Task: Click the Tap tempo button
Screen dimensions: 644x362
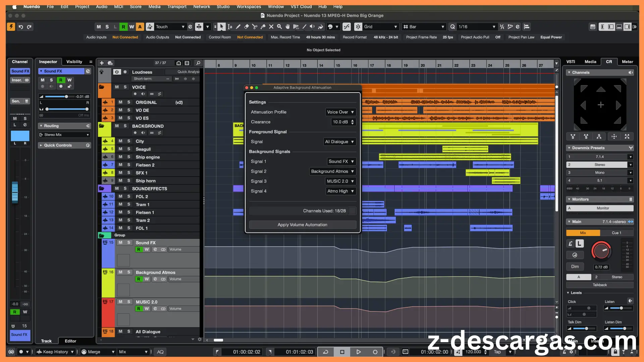Action: pyautogui.click(x=497, y=352)
